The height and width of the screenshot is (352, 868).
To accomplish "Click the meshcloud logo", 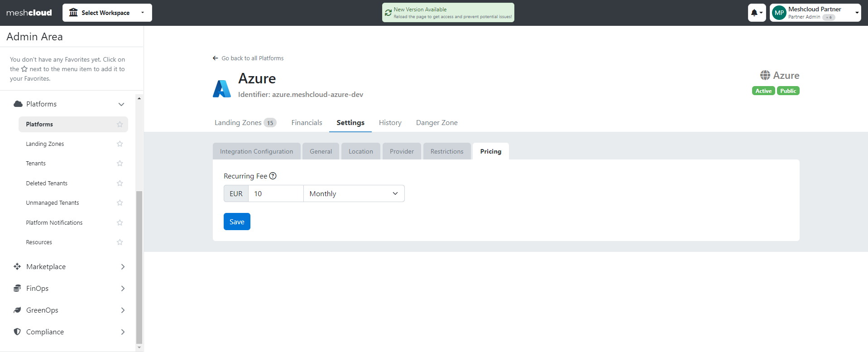I will (29, 13).
